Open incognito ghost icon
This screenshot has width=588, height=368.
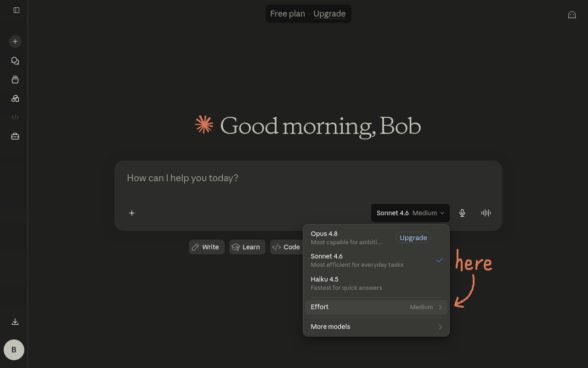572,15
